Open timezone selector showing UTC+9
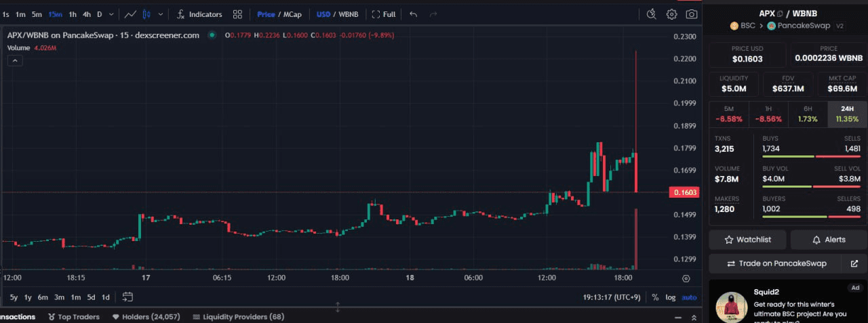868x323 pixels. tap(611, 297)
